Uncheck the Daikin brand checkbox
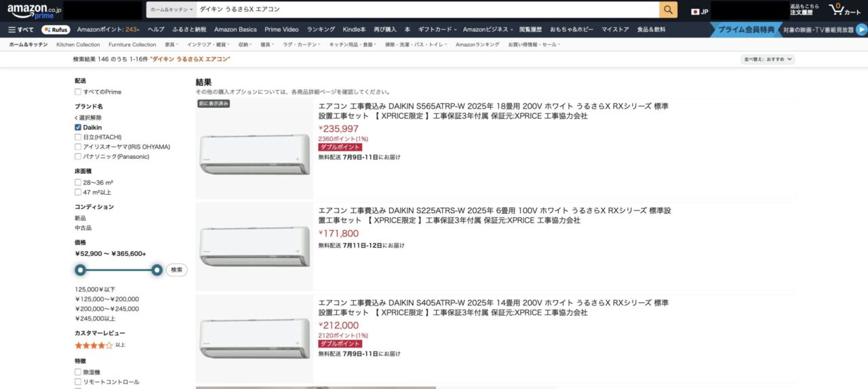 click(x=78, y=127)
